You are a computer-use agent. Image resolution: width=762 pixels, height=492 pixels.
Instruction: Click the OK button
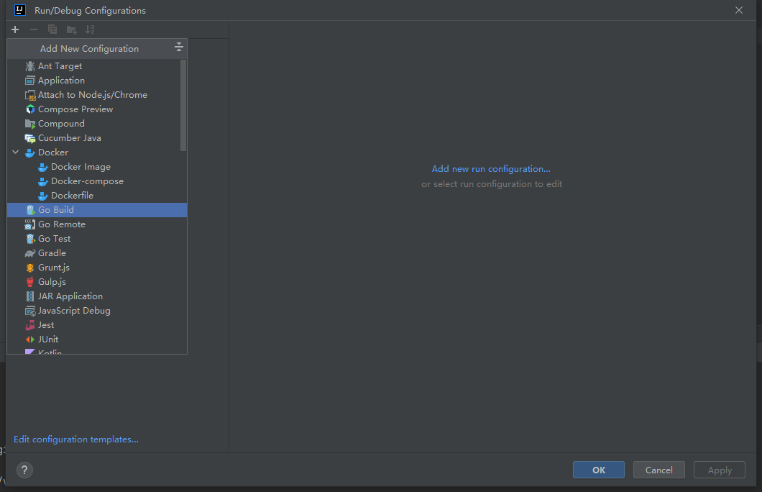point(599,470)
